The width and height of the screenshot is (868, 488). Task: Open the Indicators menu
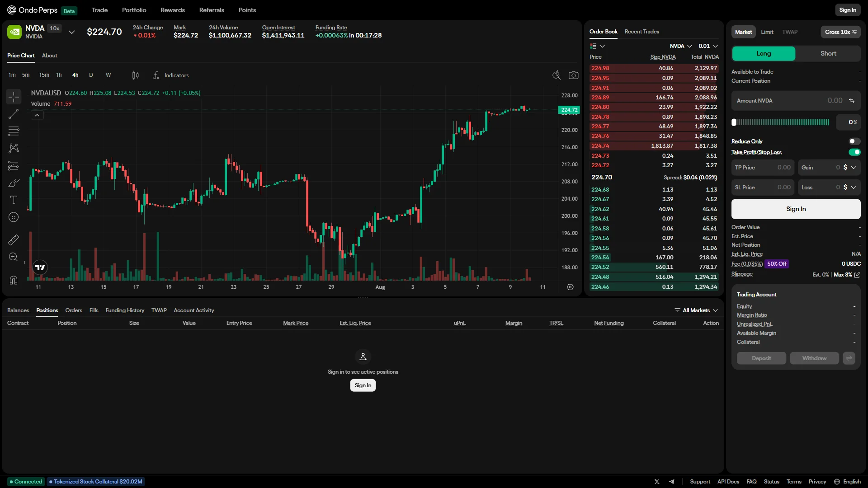click(x=171, y=75)
